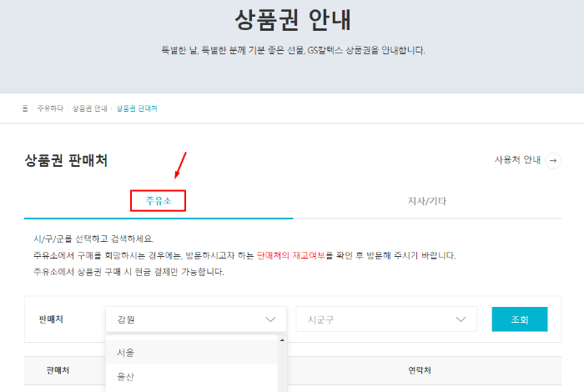Click the 상품권 판매처 breadcrumb item
Image resolution: width=584 pixels, height=392 pixels.
(x=137, y=108)
